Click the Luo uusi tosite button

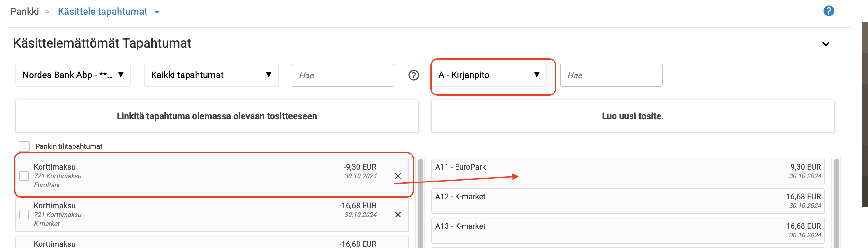633,116
